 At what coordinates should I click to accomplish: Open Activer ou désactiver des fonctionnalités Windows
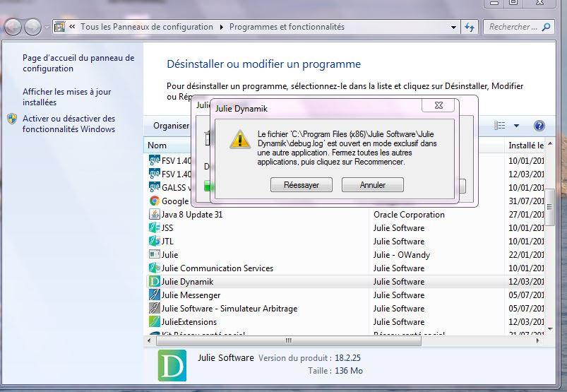(x=68, y=124)
